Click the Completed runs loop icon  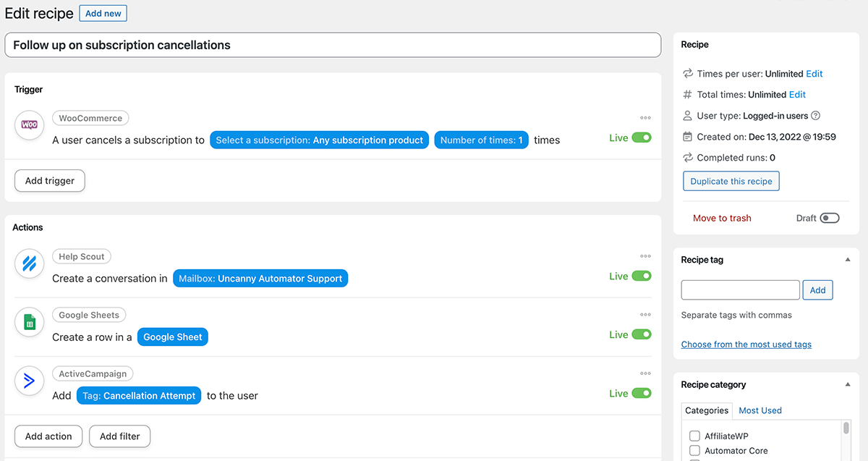pos(688,158)
